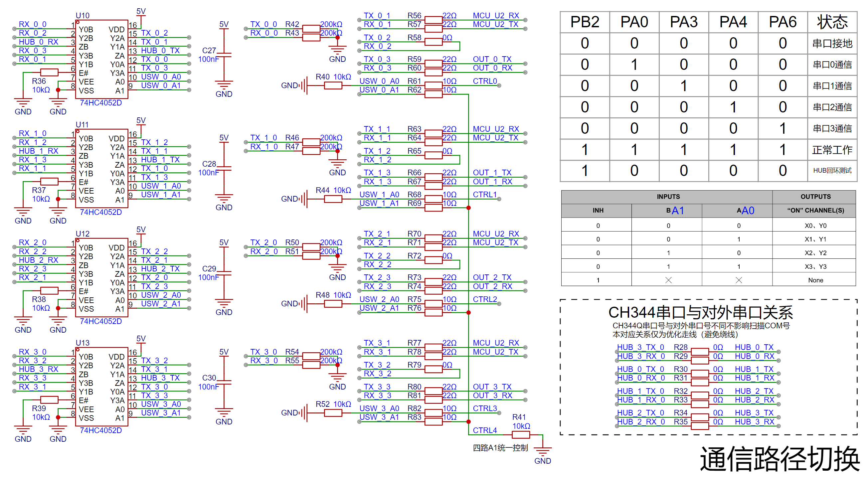Click the capacitor C27 symbol
The width and height of the screenshot is (868, 477).
(x=224, y=55)
